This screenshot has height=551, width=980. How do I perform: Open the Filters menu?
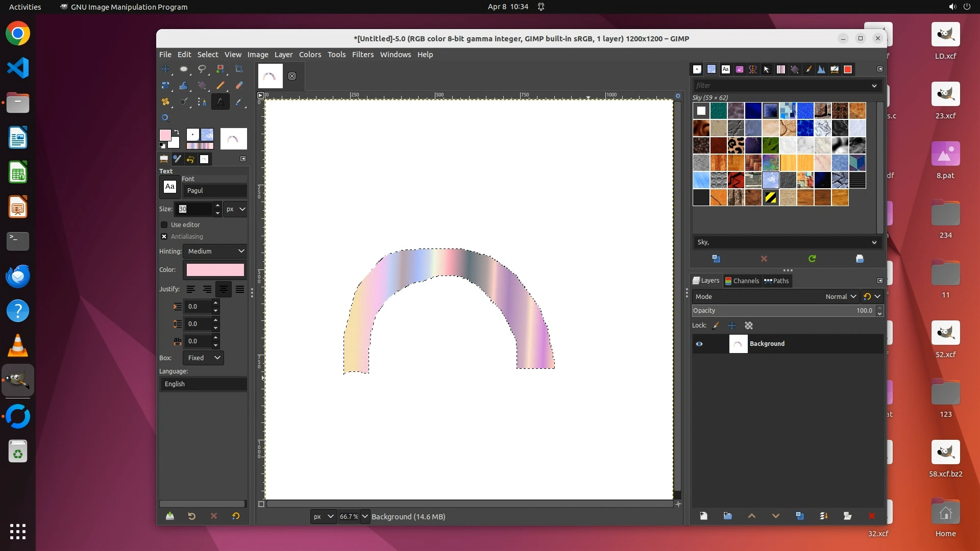click(362, 54)
